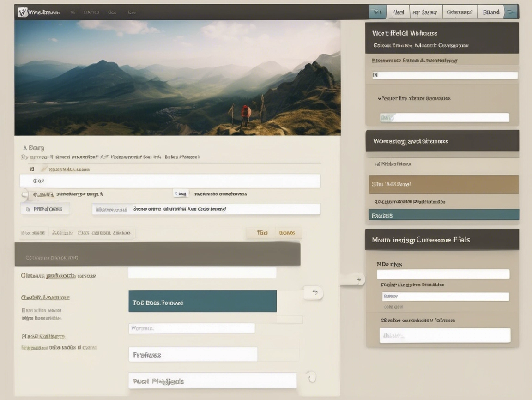Screen dimensions: 532x400
Task: Click the small Tag badge above the comment box
Action: 181,193
